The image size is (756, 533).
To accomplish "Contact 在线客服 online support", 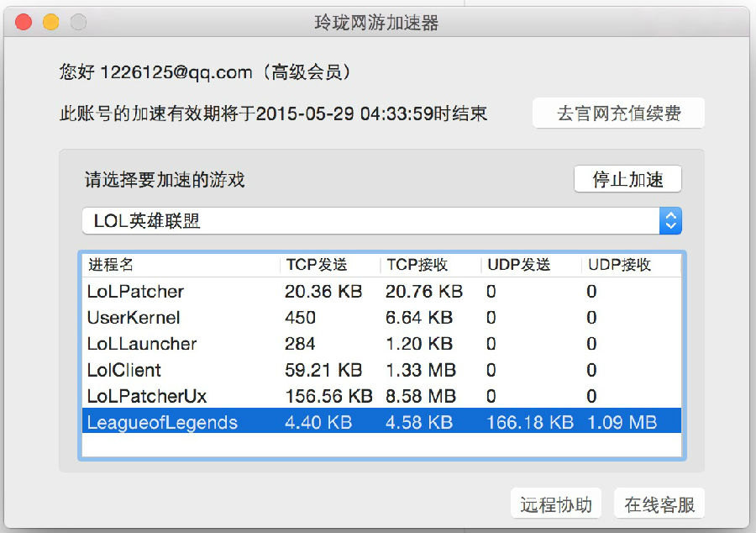I will [659, 504].
